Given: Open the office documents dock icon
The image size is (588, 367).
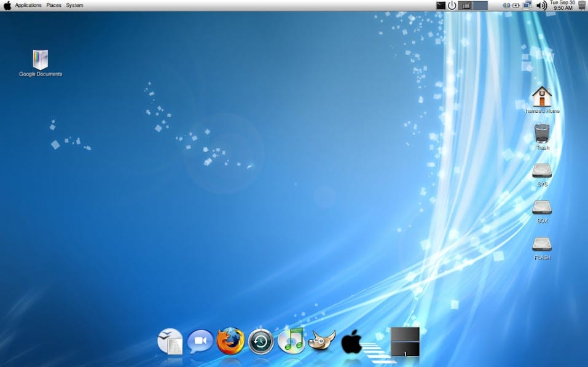Looking at the screenshot, I should point(170,341).
